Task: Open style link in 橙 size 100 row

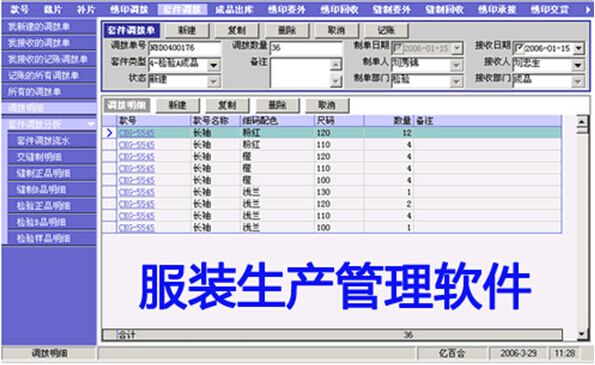Action: tap(137, 180)
